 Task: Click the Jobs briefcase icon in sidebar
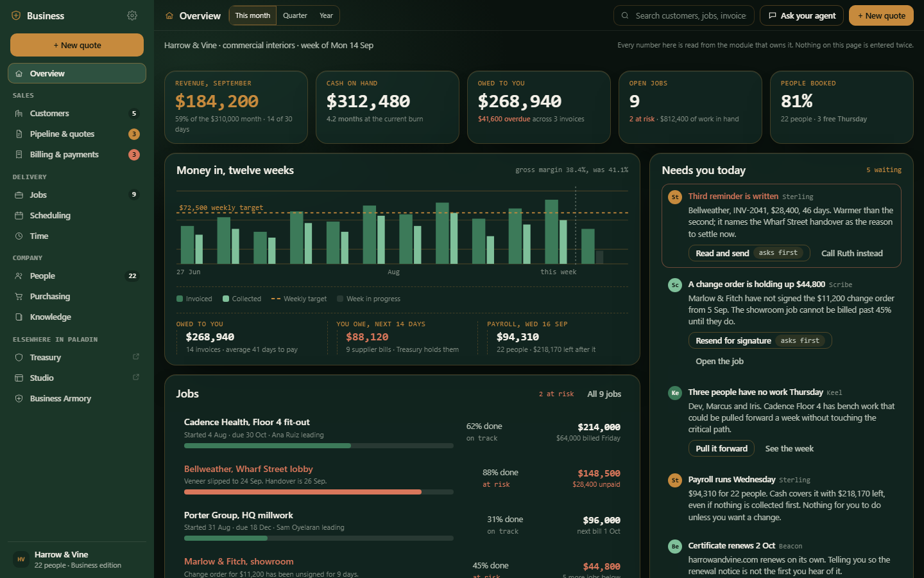point(19,195)
